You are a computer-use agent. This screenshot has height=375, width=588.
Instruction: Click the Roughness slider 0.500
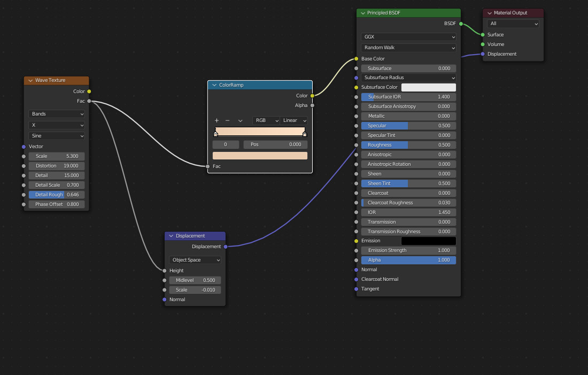[408, 145]
